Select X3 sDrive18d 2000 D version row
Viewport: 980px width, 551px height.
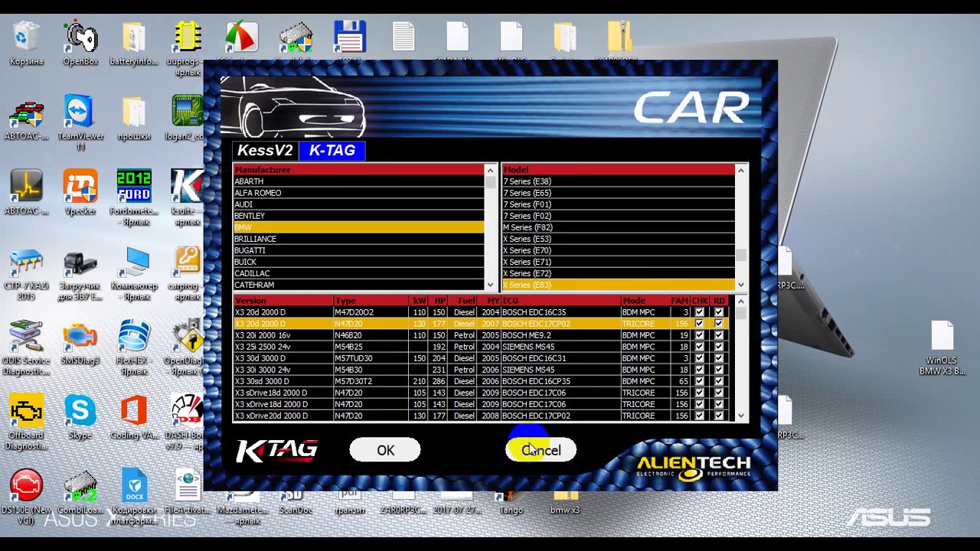pyautogui.click(x=481, y=393)
